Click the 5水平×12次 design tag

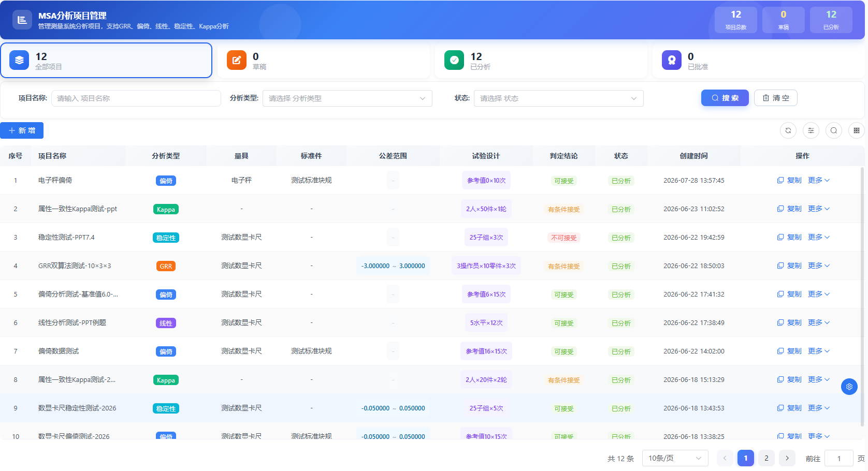point(486,322)
